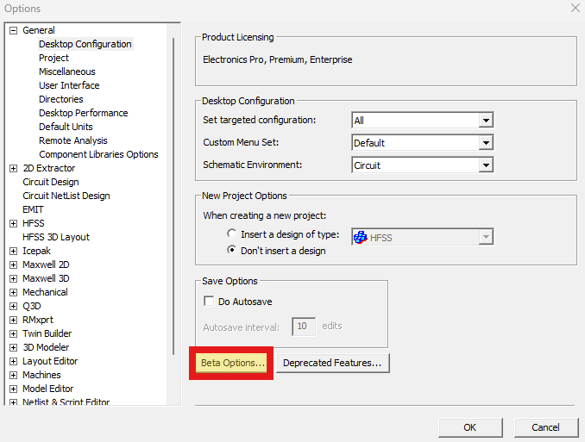Expand the Q3D tree node

[13, 306]
